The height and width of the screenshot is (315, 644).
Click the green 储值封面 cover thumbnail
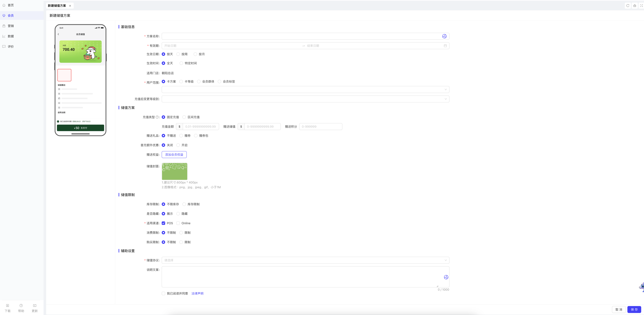tap(175, 171)
